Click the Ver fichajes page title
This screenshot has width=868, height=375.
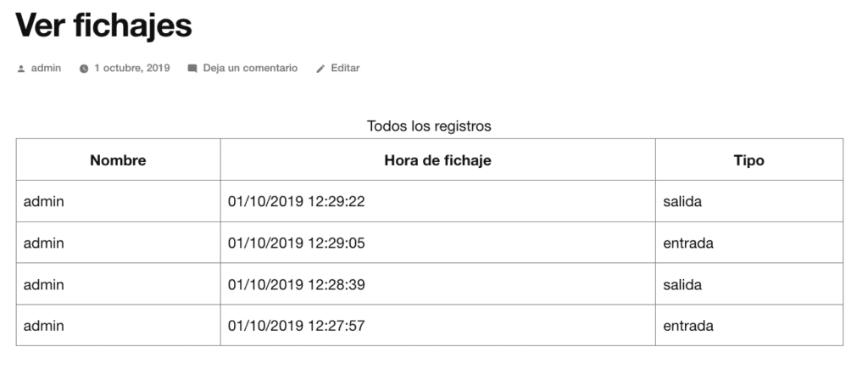[103, 25]
